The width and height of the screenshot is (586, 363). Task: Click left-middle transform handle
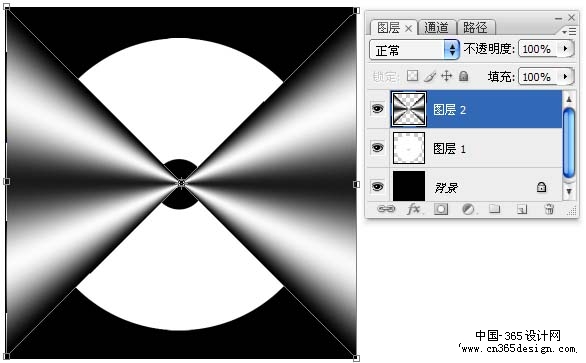coord(6,181)
